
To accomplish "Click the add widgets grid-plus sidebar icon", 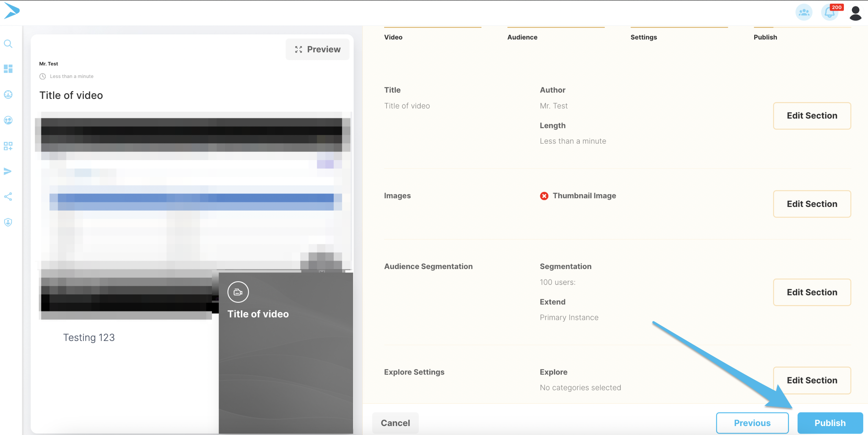I will pos(8,146).
